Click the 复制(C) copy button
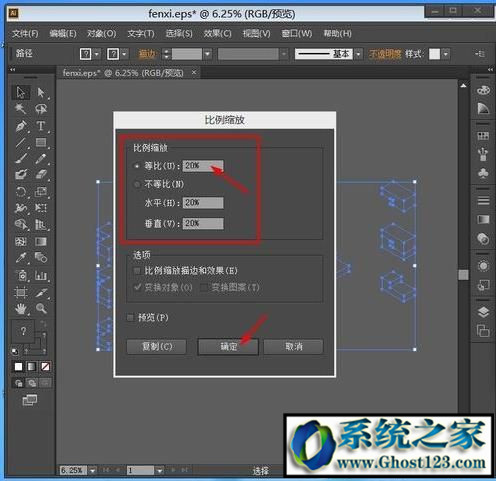Image resolution: width=496 pixels, height=481 pixels. 157,347
